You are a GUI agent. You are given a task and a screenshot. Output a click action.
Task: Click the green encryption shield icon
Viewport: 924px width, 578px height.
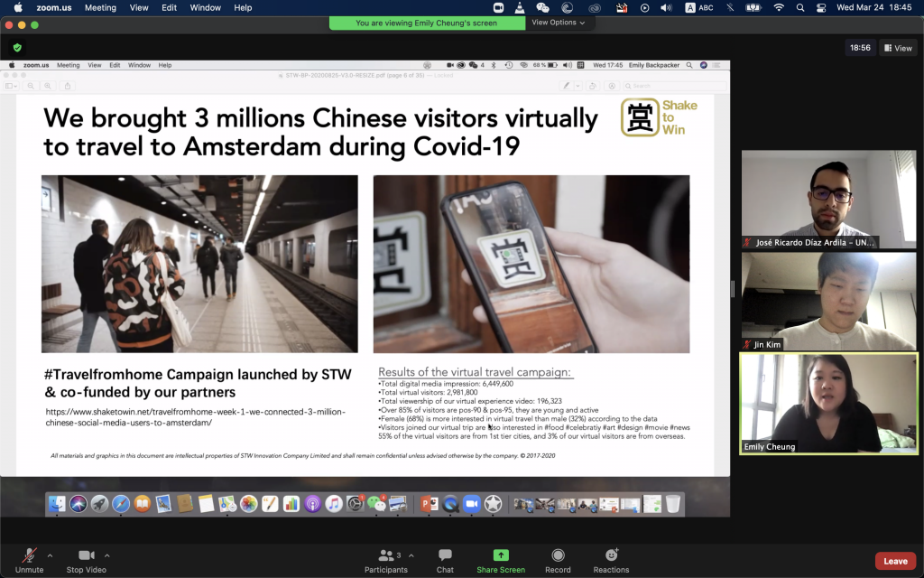click(17, 47)
